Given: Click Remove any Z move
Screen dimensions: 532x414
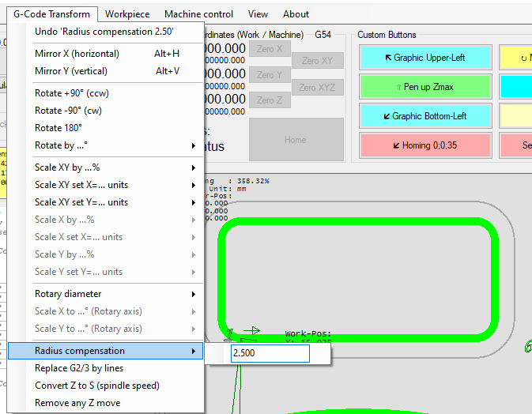Looking at the screenshot, I should (x=78, y=403).
